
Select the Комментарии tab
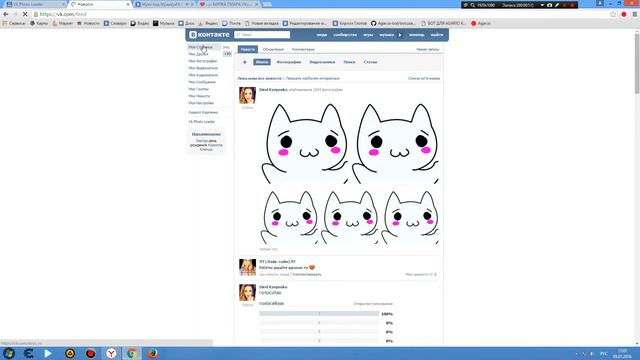coord(303,49)
